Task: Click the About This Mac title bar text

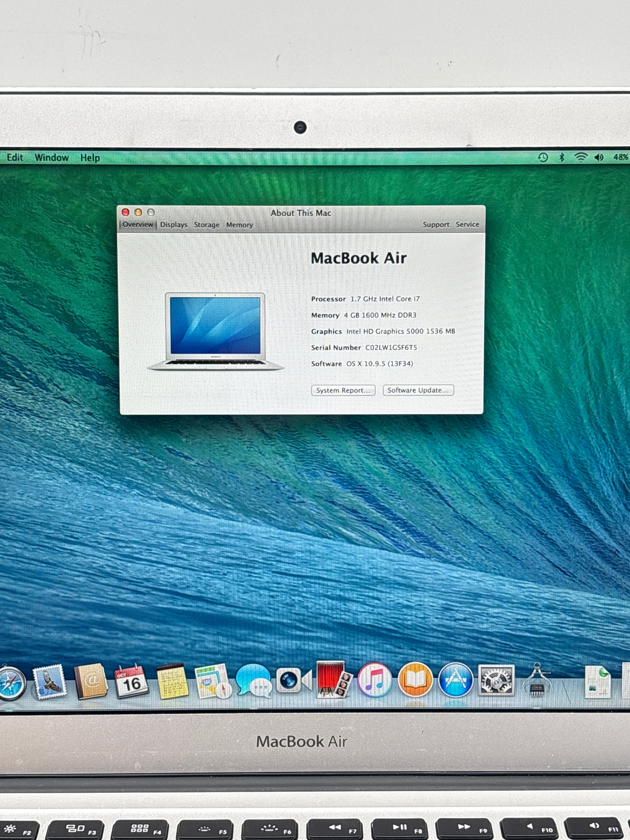Action: (x=301, y=213)
